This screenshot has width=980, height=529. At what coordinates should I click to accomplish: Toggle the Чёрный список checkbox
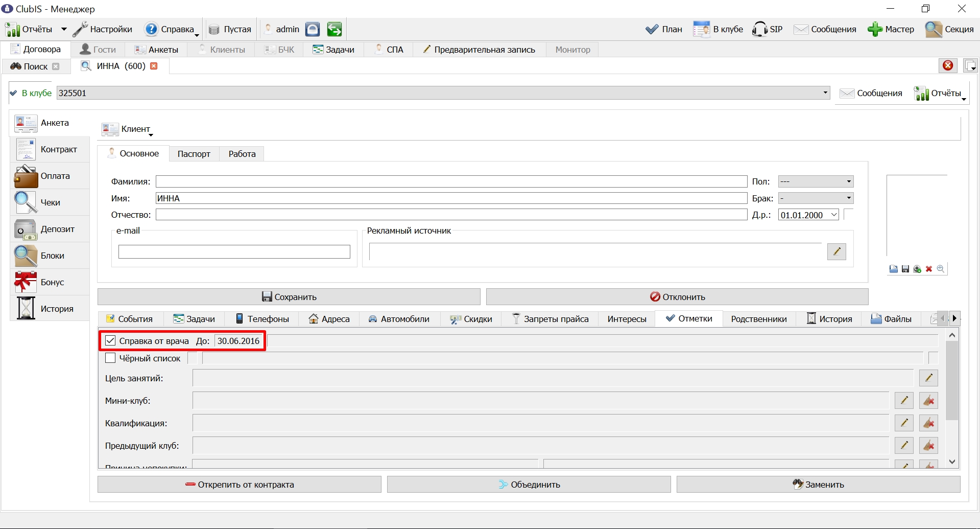110,358
